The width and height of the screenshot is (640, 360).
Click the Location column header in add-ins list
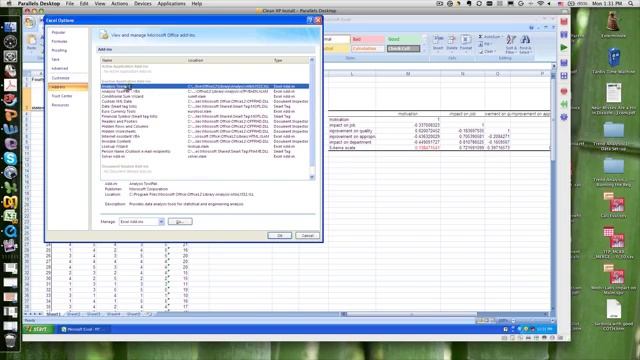(229, 60)
